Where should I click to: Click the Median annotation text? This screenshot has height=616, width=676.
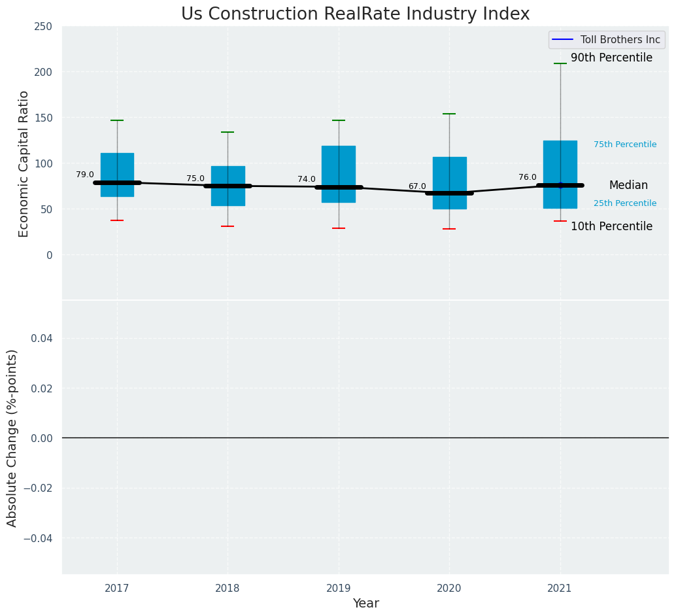coord(628,186)
